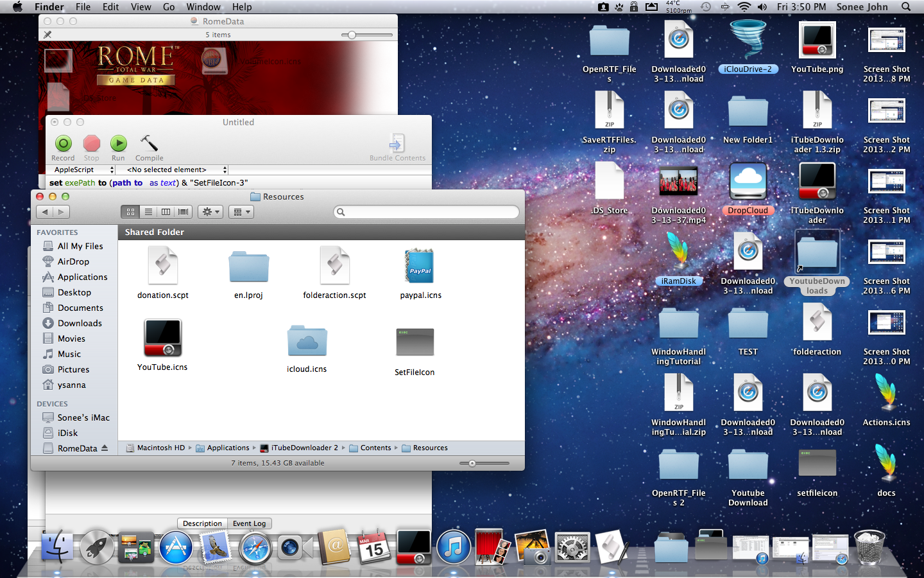Eject the RomeData volume in sidebar
The height and width of the screenshot is (578, 924).
point(105,448)
